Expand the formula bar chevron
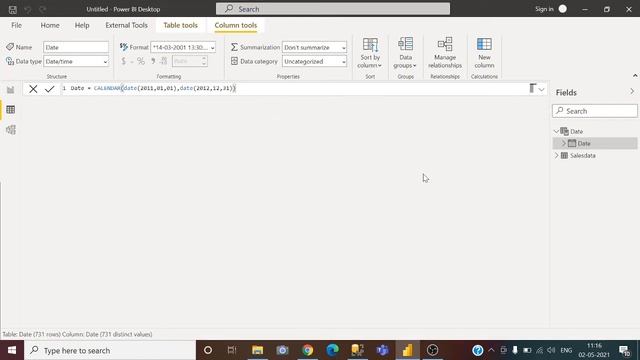The height and width of the screenshot is (360, 640). [x=541, y=89]
